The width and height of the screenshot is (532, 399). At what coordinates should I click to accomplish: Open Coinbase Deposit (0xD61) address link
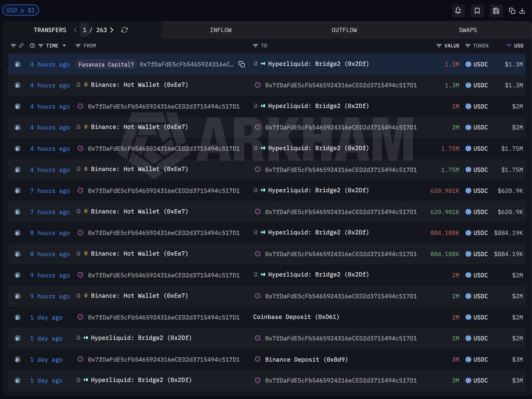coord(296,317)
